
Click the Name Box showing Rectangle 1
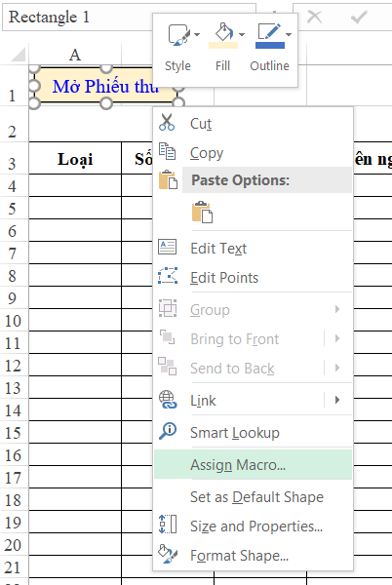(x=79, y=17)
